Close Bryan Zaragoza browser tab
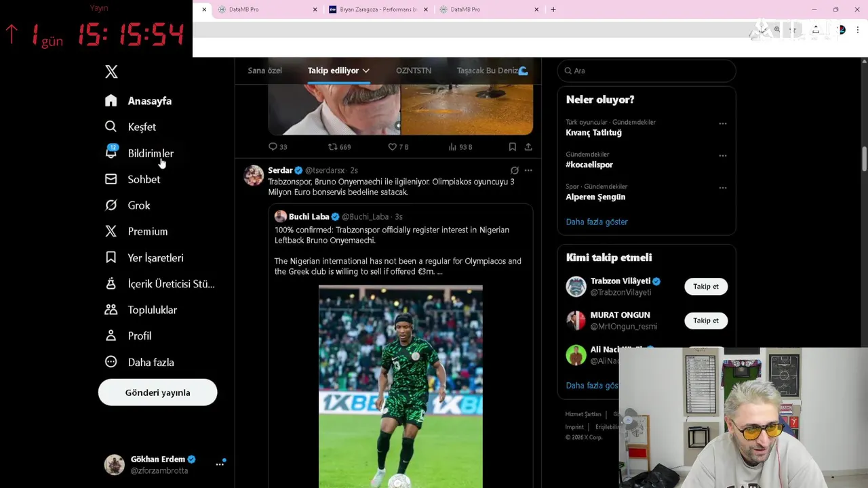This screenshot has height=488, width=868. pos(426,9)
